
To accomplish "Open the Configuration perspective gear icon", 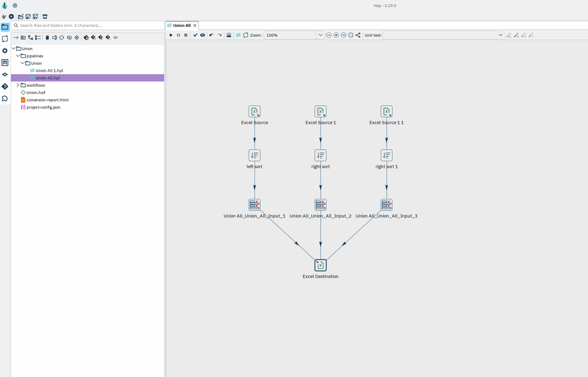I will 5,51.
